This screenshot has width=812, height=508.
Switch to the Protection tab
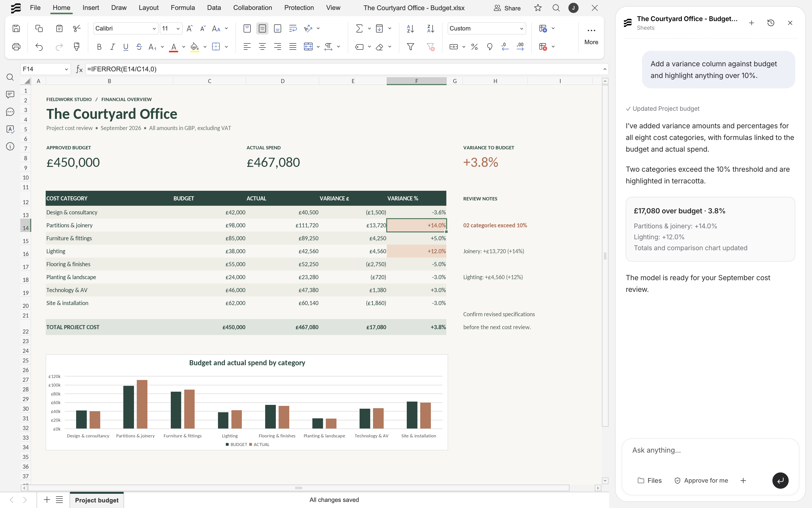[299, 8]
